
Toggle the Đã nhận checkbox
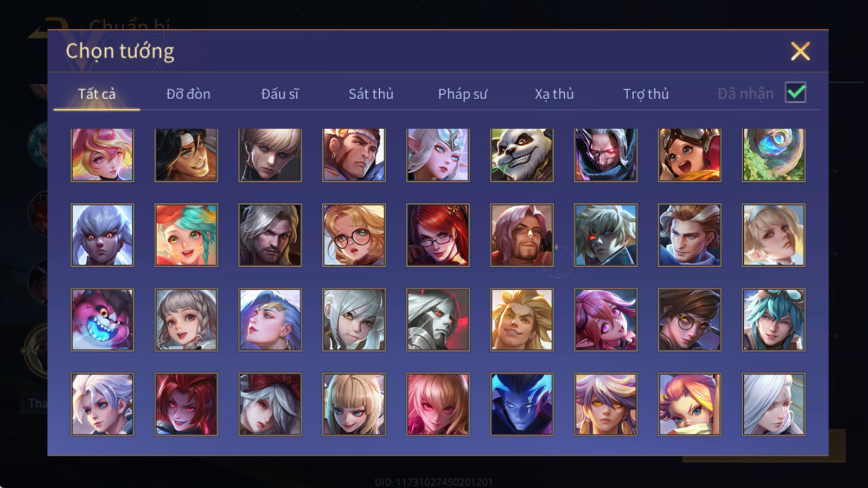tap(796, 93)
